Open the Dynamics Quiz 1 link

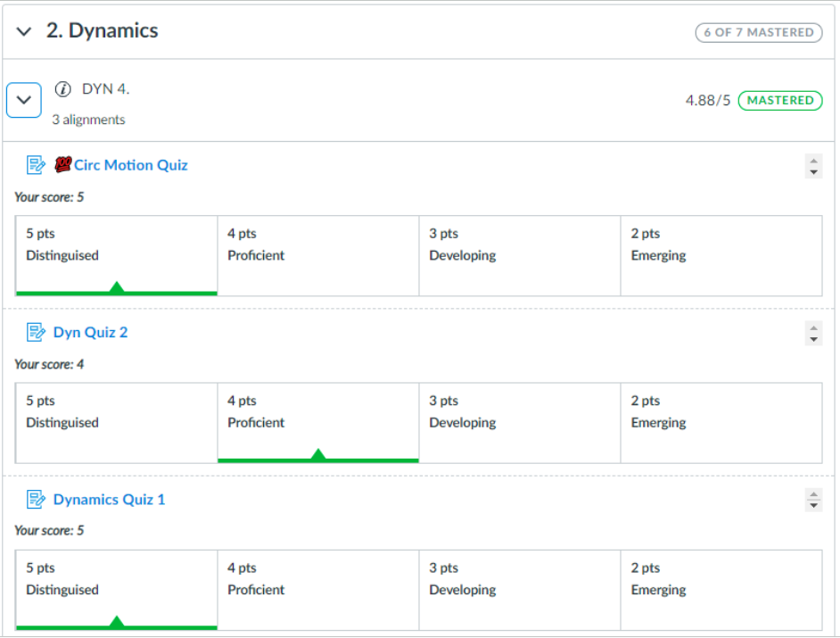click(x=109, y=500)
